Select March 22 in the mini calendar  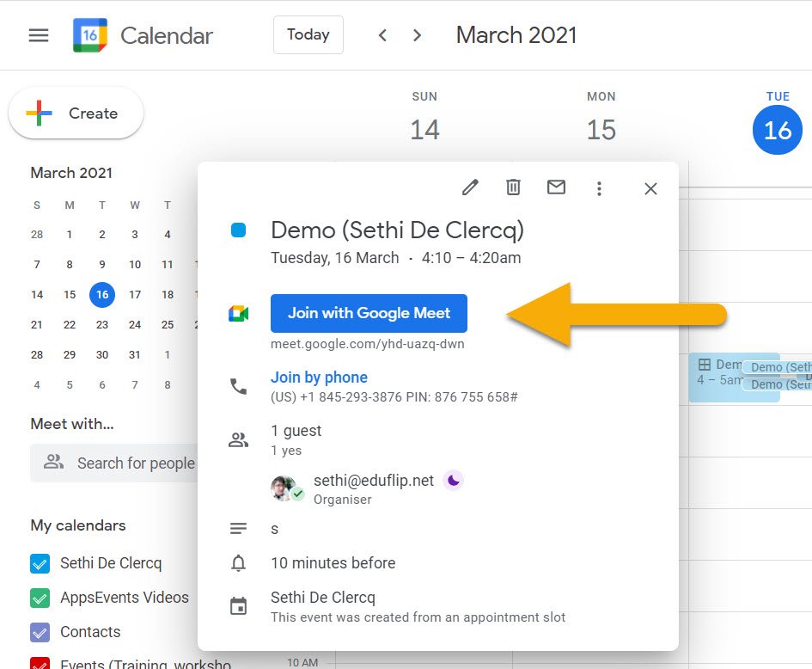(x=70, y=325)
